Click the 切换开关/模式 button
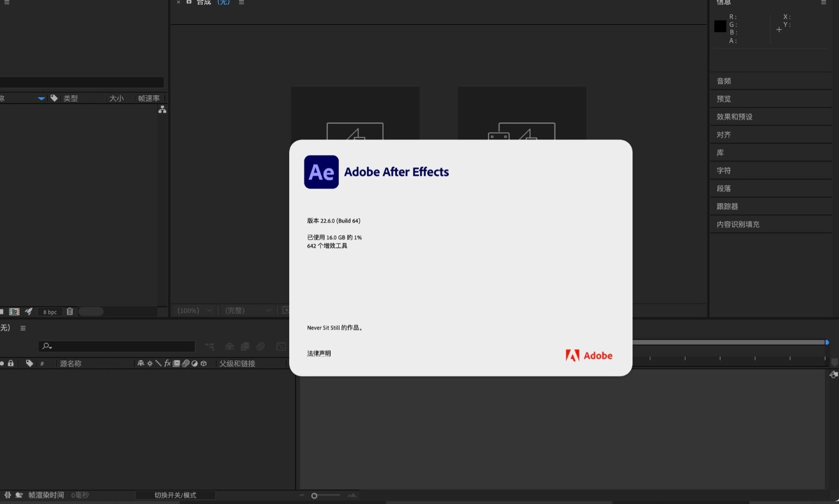Screen dimensions: 839x504 pos(175,495)
